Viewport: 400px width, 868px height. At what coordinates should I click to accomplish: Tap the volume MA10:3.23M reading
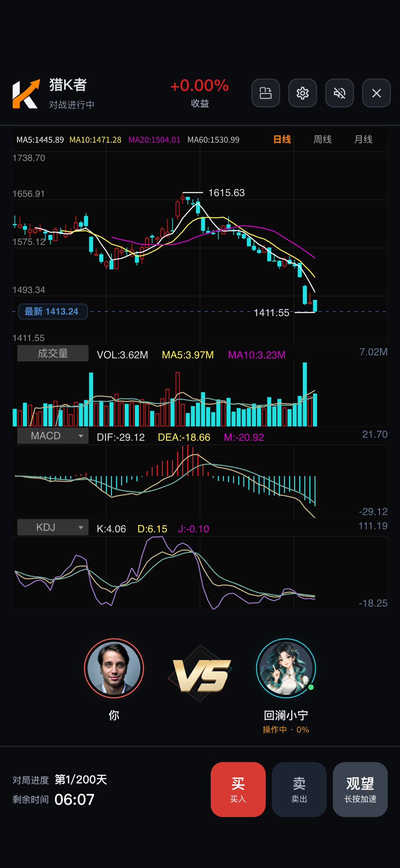pyautogui.click(x=257, y=355)
